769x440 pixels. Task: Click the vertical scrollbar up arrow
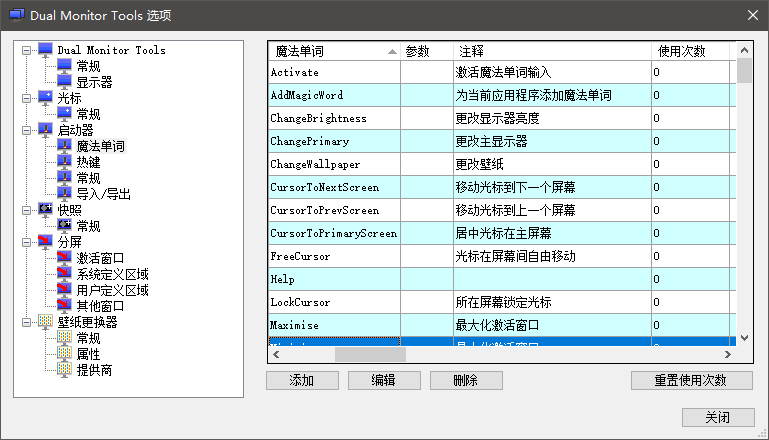pyautogui.click(x=744, y=50)
